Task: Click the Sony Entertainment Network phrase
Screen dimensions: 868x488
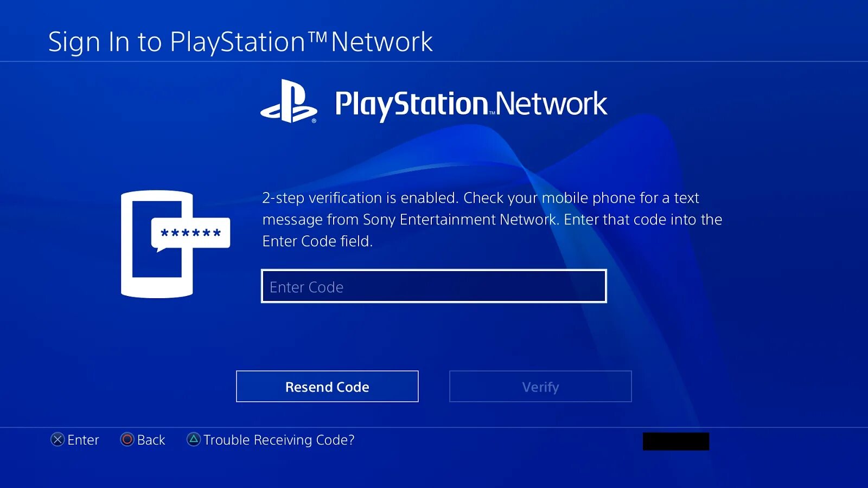Action: tap(460, 220)
